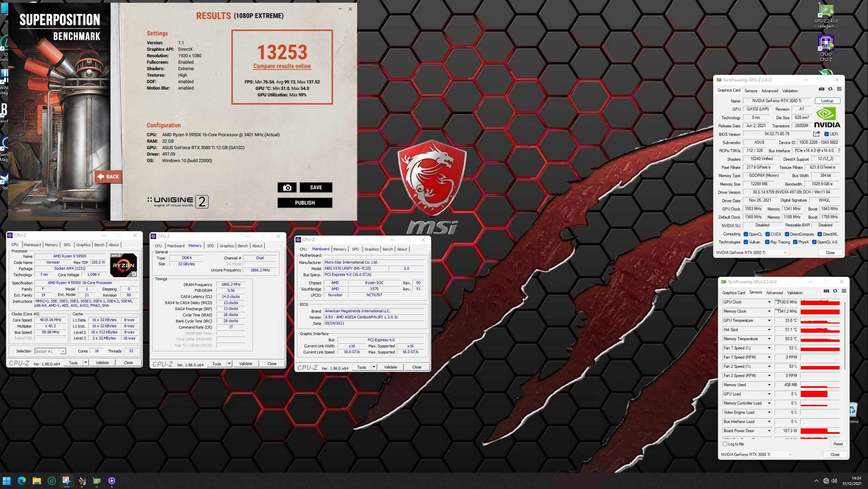Click Validate in CPU-Z Memory window
The image size is (868, 489).
[x=246, y=364]
